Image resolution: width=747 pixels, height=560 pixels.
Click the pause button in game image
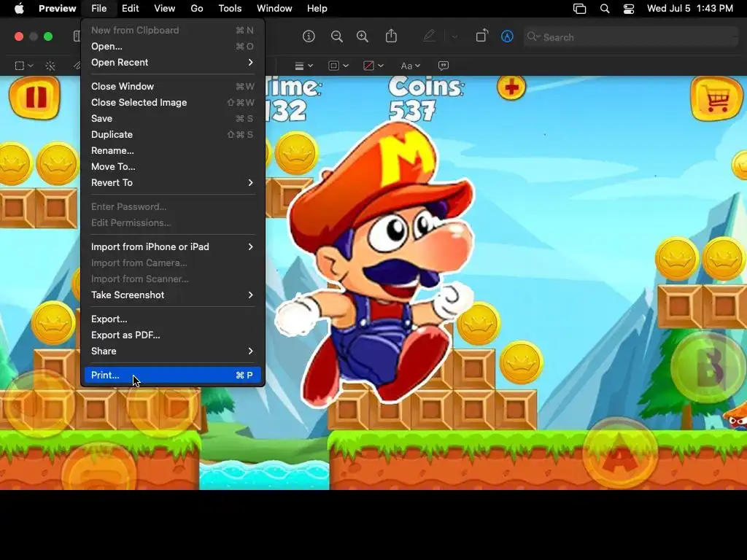(x=35, y=98)
